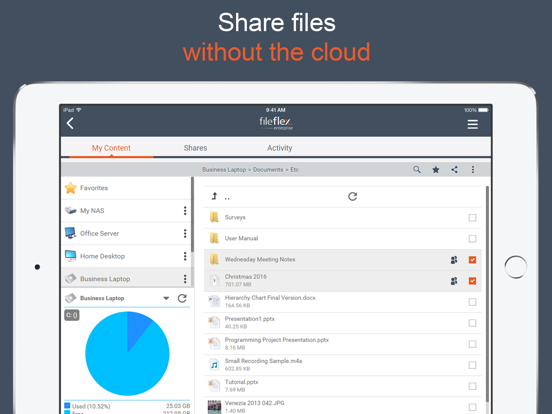Click the fileflex enterprise logo

coord(276,123)
